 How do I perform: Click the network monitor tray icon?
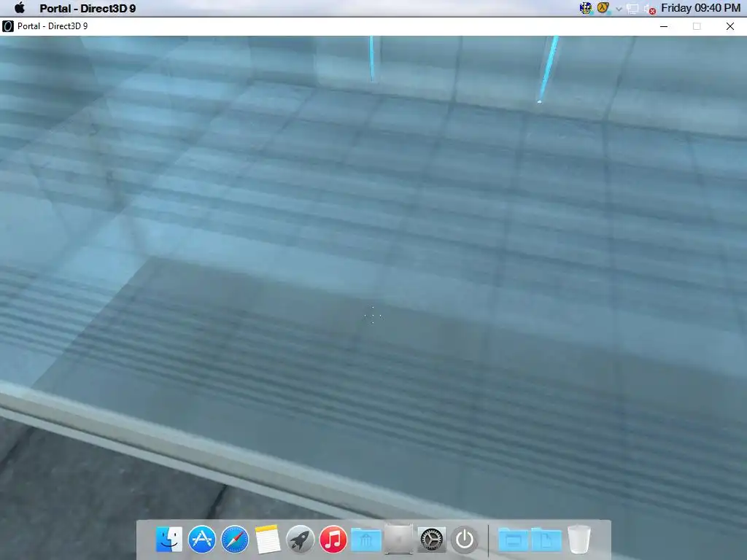click(x=632, y=9)
